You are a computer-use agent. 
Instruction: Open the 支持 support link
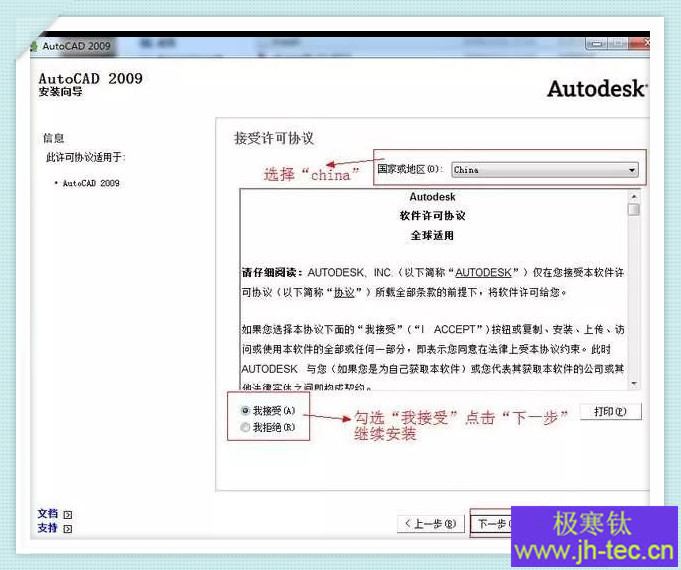pyautogui.click(x=48, y=528)
